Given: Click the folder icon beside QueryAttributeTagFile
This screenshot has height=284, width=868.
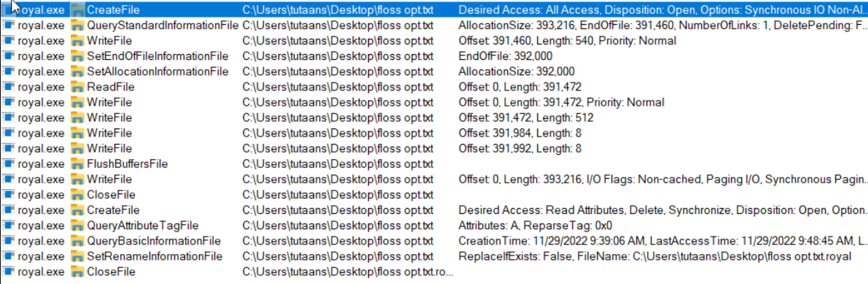Looking at the screenshot, I should click(x=77, y=226).
